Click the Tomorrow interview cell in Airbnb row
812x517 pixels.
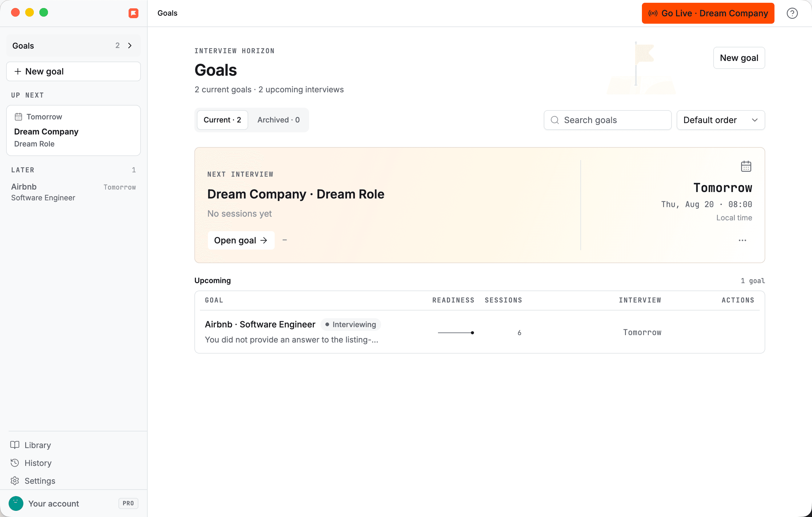(642, 332)
